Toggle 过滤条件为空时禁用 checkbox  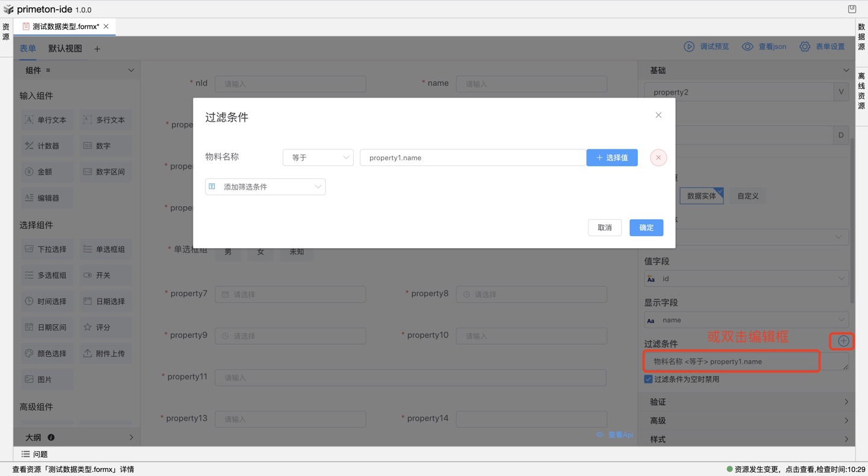tap(649, 380)
